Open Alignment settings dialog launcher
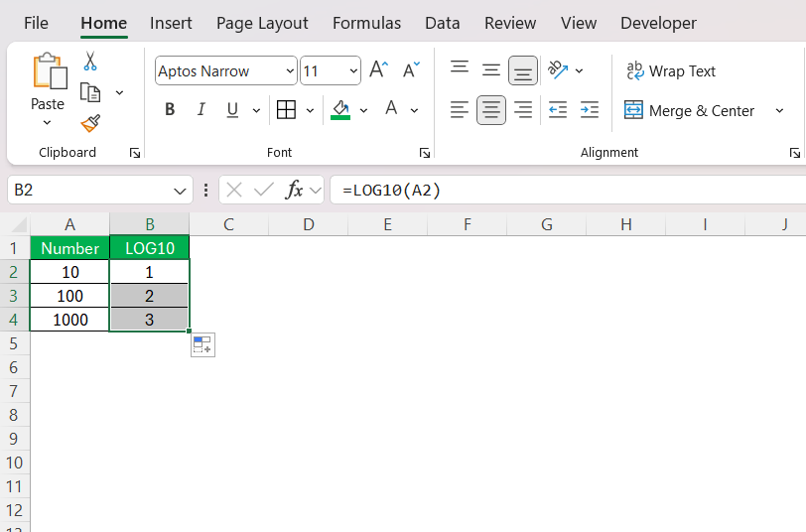Screen dimensions: 806x532 click(795, 153)
